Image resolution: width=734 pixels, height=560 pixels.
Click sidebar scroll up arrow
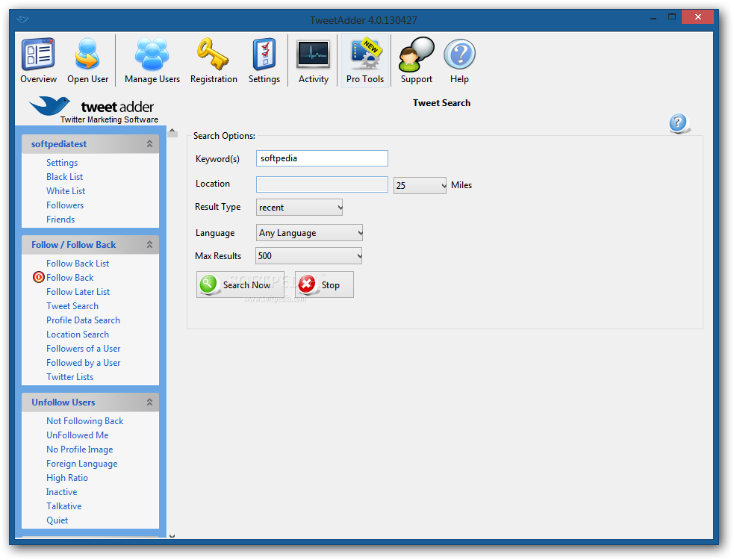[172, 132]
